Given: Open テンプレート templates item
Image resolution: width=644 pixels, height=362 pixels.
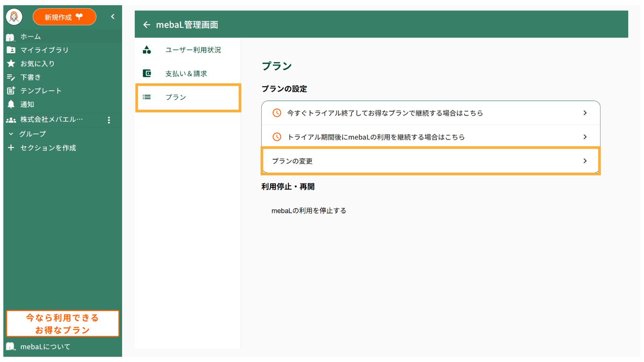Looking at the screenshot, I should pyautogui.click(x=40, y=91).
